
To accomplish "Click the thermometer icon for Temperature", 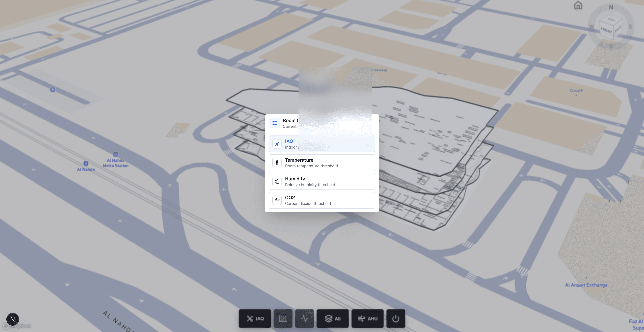I will click(x=277, y=163).
